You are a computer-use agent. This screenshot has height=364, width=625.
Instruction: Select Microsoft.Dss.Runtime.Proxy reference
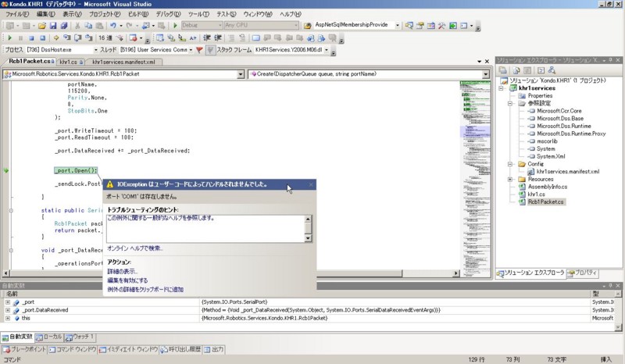[x=571, y=134]
